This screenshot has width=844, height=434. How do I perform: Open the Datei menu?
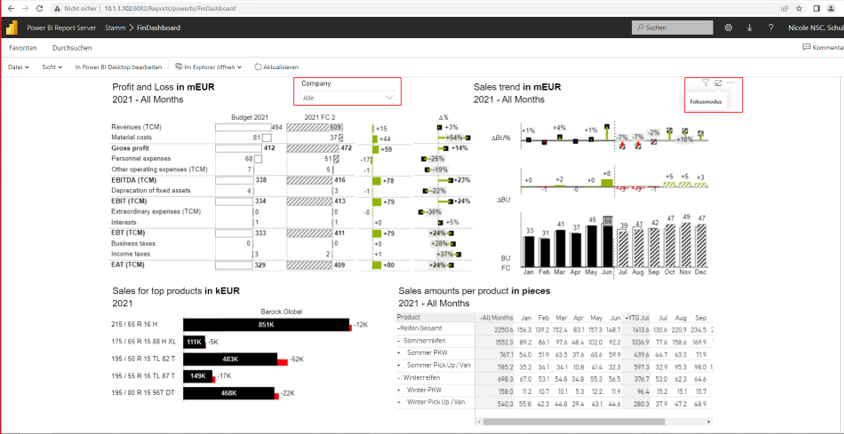click(18, 67)
